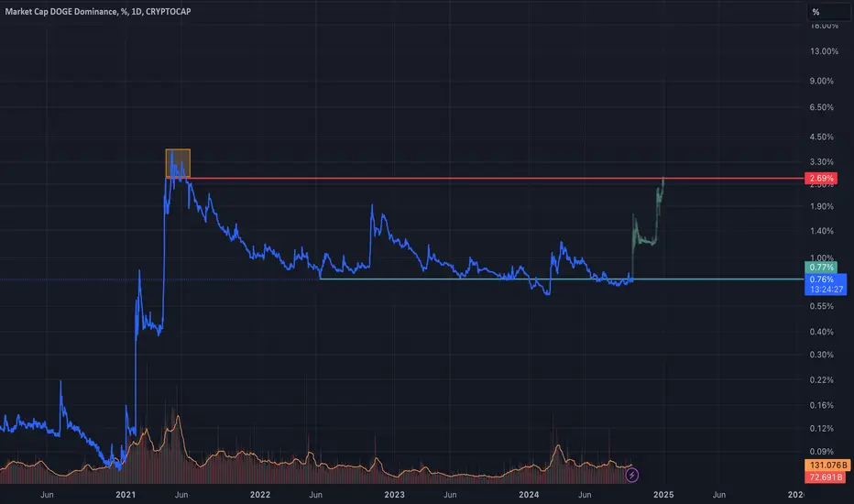Screen dimensions: 854x504
Task: Click the 2022 label on the time axis
Action: (260, 495)
